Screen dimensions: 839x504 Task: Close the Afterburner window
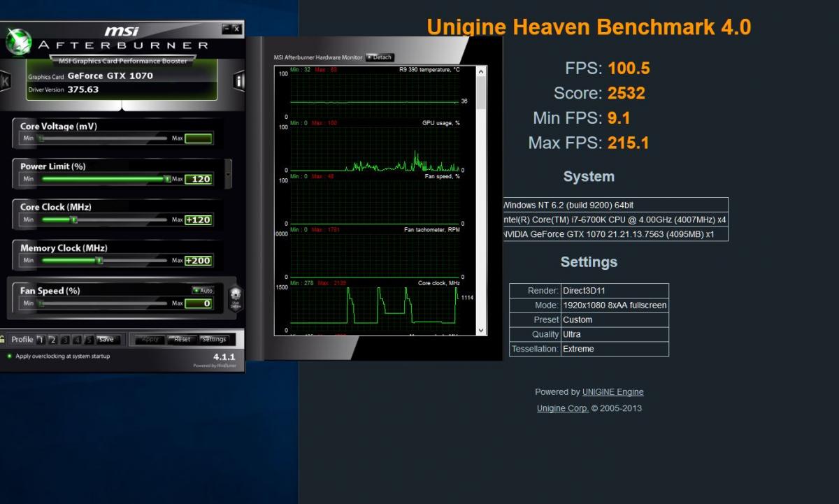pyautogui.click(x=237, y=29)
